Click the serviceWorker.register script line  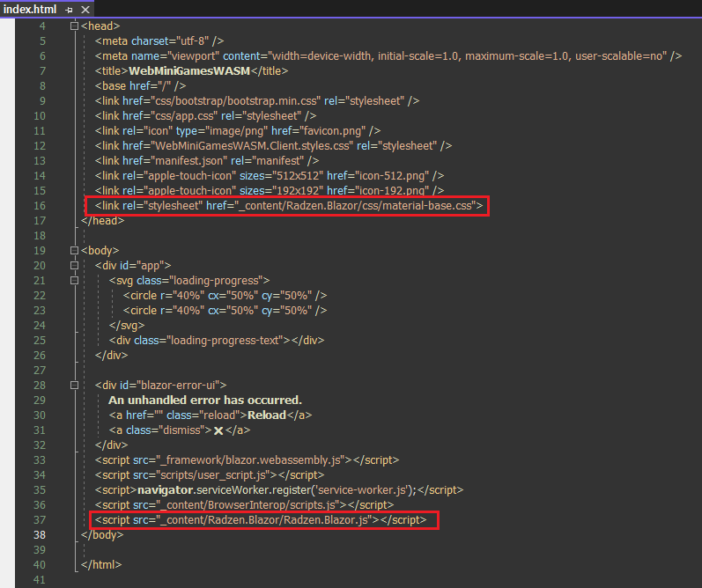[x=279, y=490]
